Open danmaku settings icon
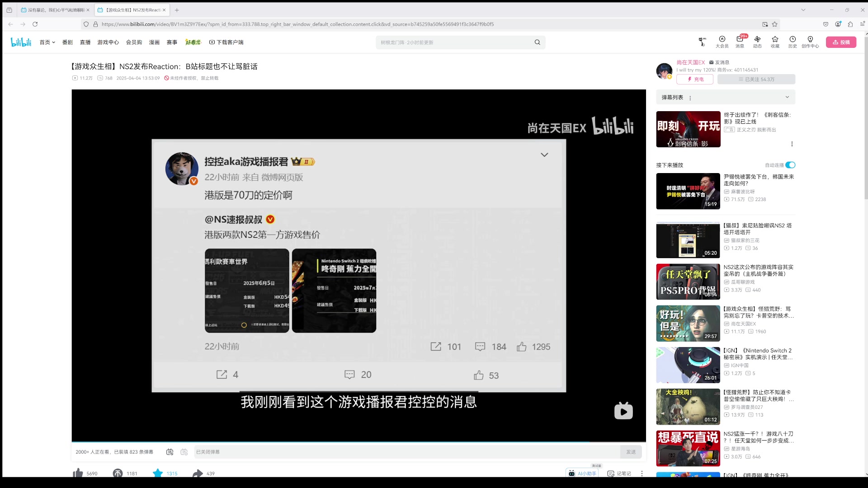The image size is (868, 488). (184, 451)
